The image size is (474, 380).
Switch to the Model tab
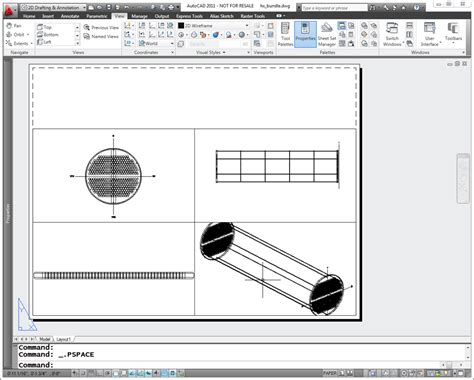click(45, 339)
